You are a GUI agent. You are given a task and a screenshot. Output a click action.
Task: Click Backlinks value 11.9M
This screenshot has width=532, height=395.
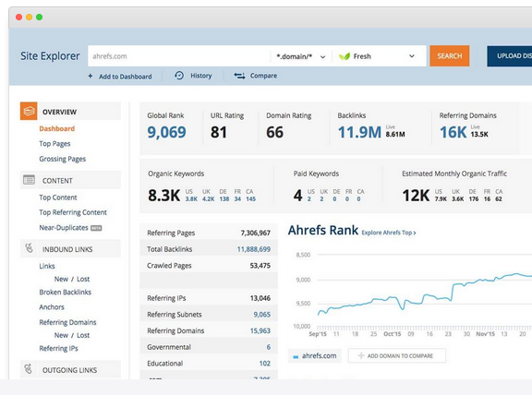[359, 132]
